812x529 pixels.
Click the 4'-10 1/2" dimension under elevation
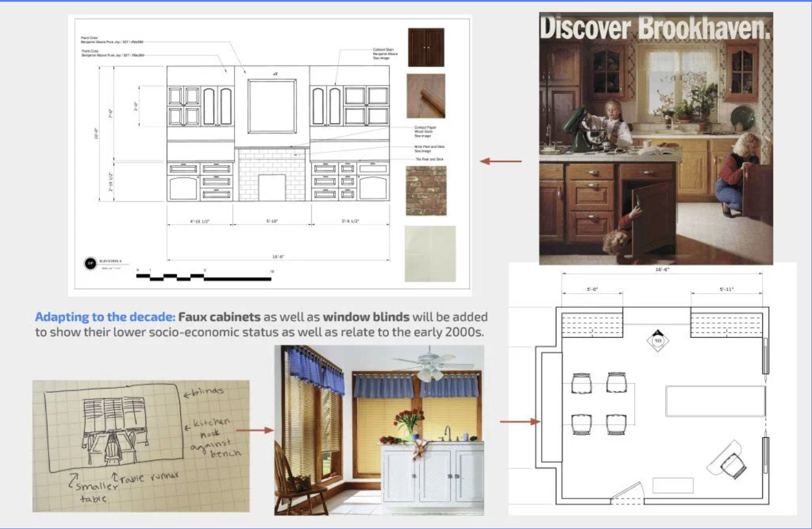point(199,221)
